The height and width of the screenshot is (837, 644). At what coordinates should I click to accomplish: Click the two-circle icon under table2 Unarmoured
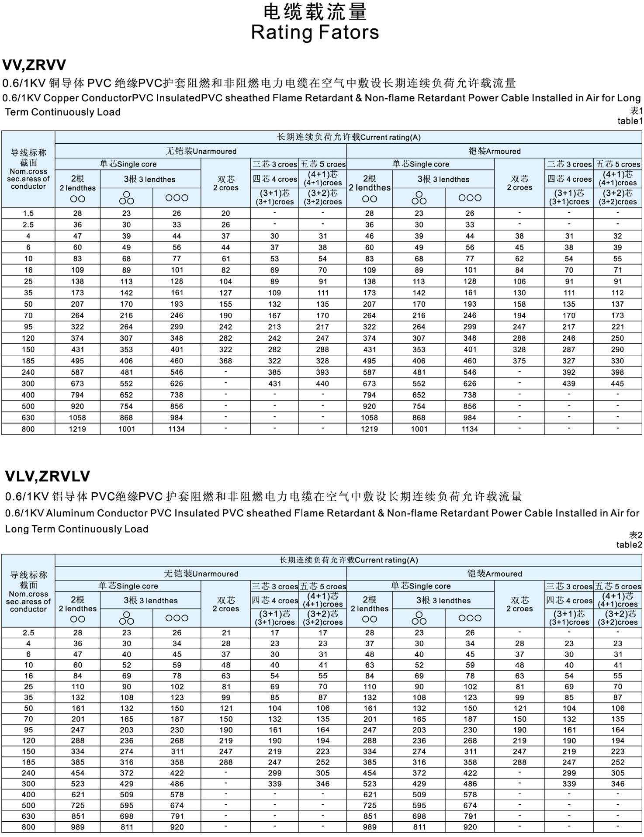(x=77, y=619)
